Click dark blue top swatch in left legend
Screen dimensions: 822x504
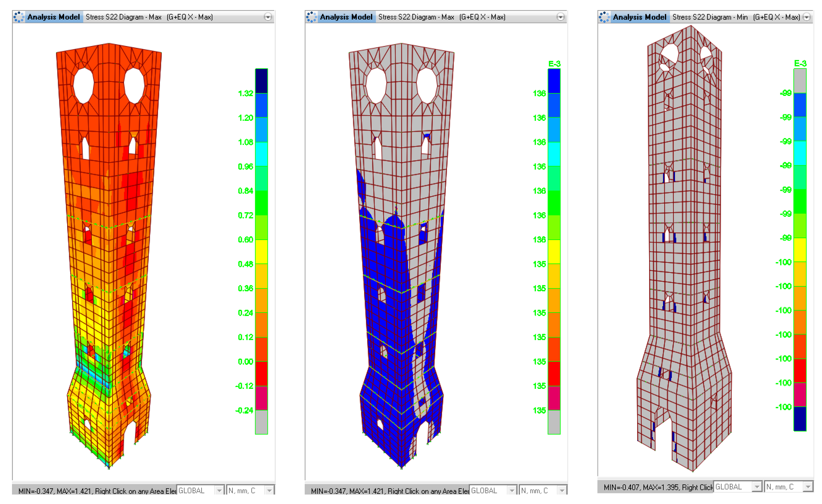[x=261, y=81]
